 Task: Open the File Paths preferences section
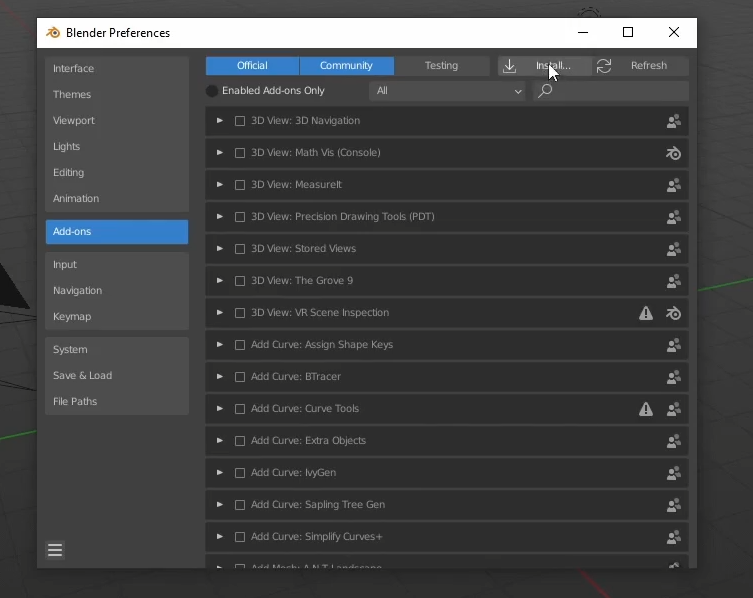(x=117, y=402)
